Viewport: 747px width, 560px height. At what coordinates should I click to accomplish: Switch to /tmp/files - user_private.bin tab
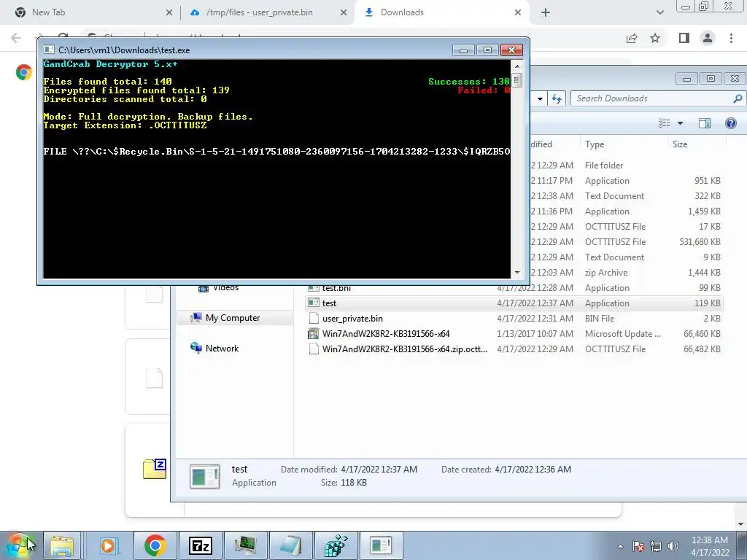pos(268,12)
